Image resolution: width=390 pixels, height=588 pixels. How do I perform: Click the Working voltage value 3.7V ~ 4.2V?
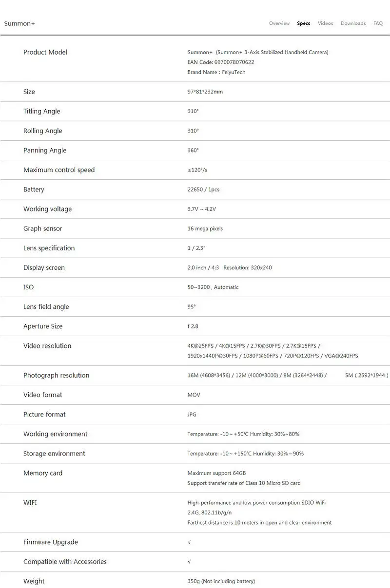202,209
